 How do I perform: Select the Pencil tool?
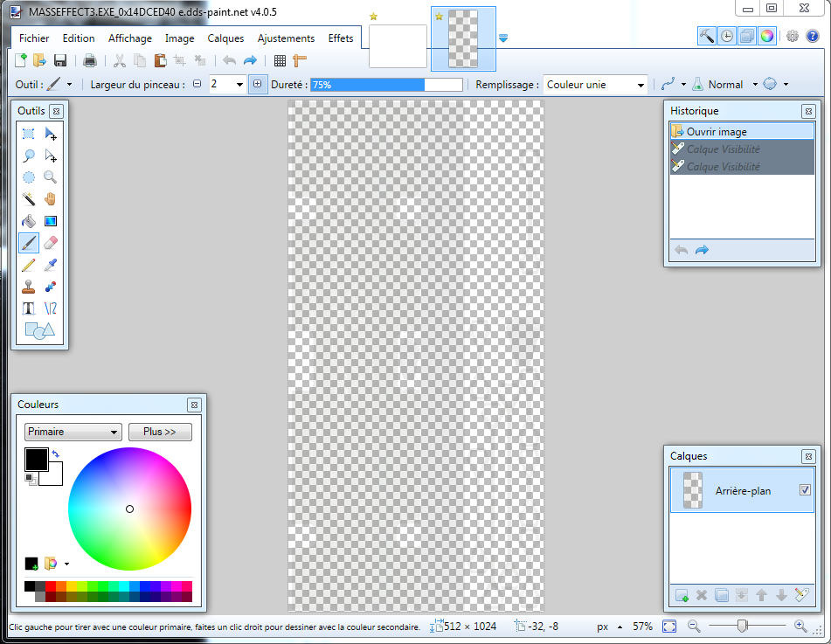29,265
